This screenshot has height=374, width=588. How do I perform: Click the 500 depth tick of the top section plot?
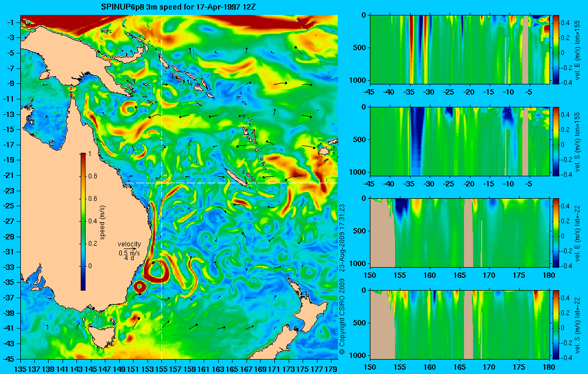click(360, 48)
